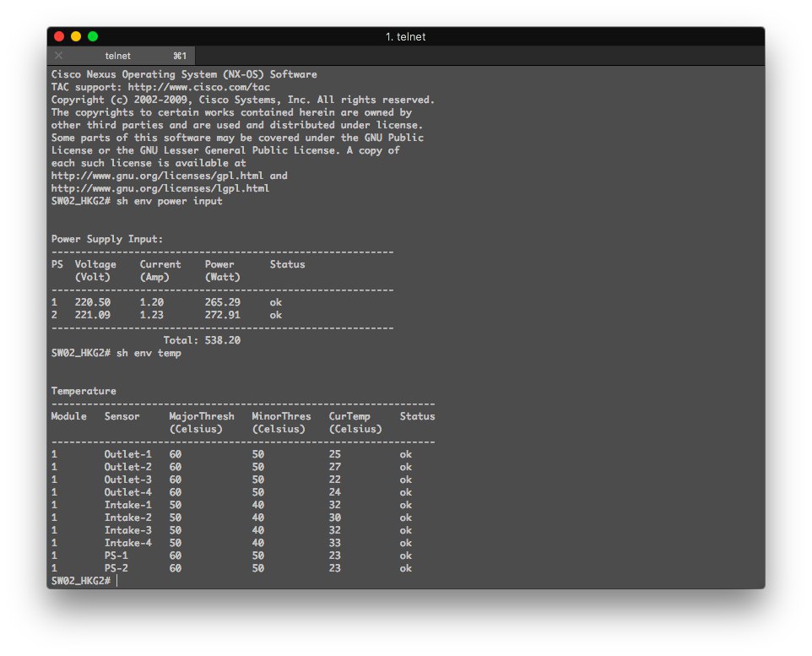Click the '1. telnet' window title
The image size is (812, 656).
(405, 37)
